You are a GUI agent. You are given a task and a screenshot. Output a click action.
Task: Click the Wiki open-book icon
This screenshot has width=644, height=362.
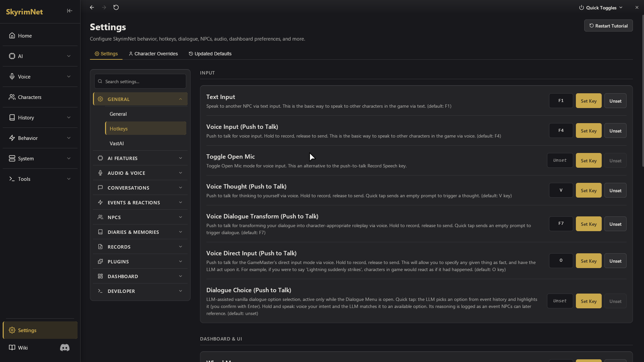[12, 348]
